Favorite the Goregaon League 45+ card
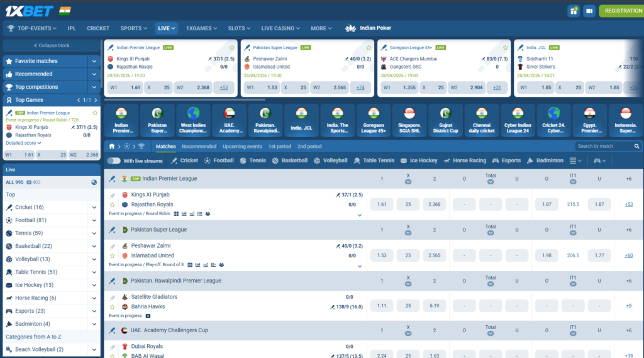The image size is (644, 358). [x=505, y=48]
